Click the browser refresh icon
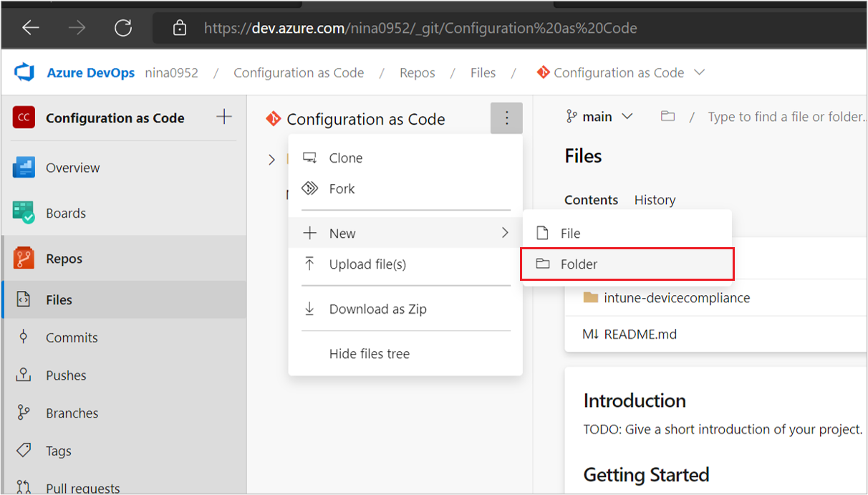This screenshot has width=868, height=495. tap(123, 28)
